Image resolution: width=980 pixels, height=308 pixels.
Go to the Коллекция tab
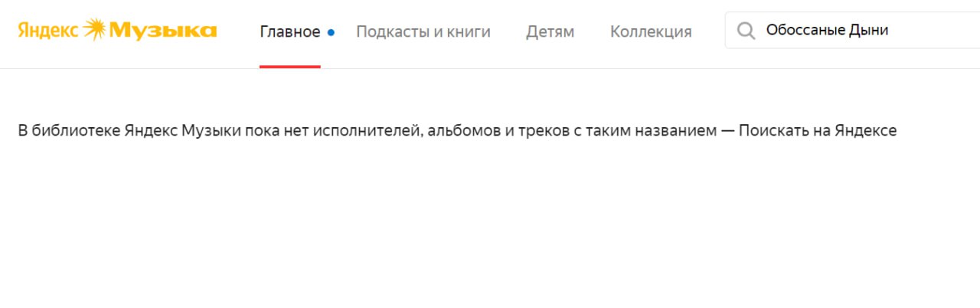tap(651, 31)
